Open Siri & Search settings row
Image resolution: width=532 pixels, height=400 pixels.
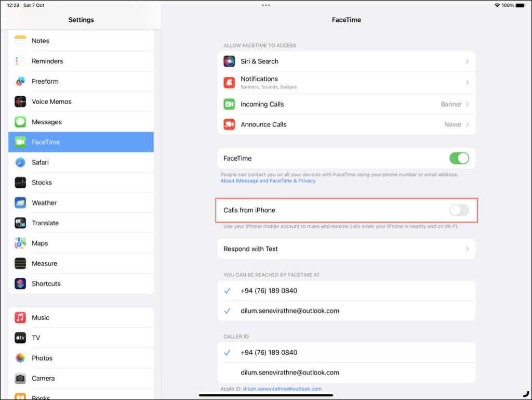(x=347, y=61)
